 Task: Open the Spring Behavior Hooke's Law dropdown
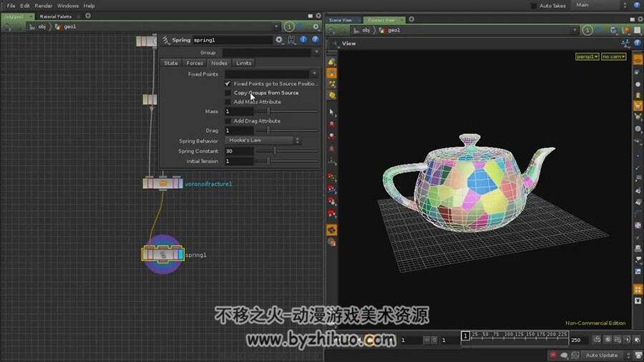[x=263, y=140]
